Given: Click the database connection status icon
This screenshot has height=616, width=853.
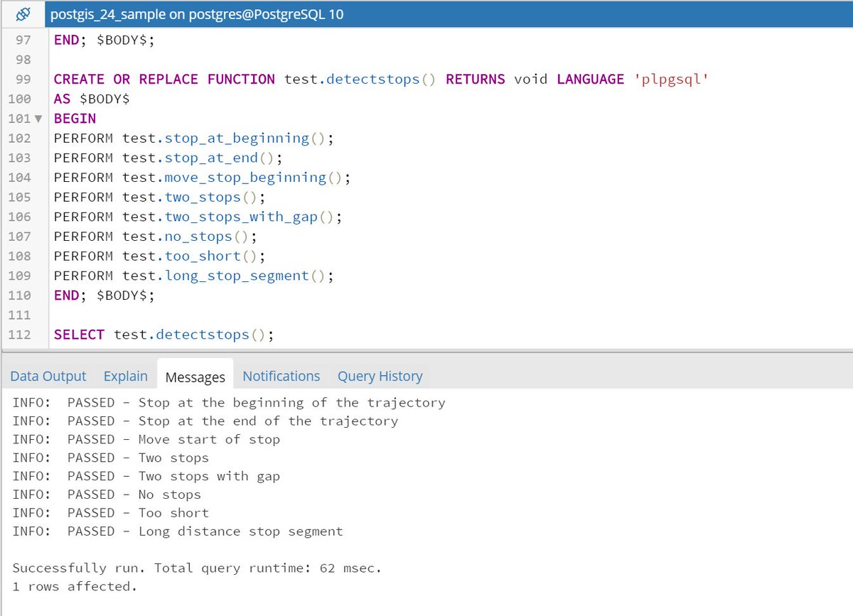Looking at the screenshot, I should click(22, 14).
